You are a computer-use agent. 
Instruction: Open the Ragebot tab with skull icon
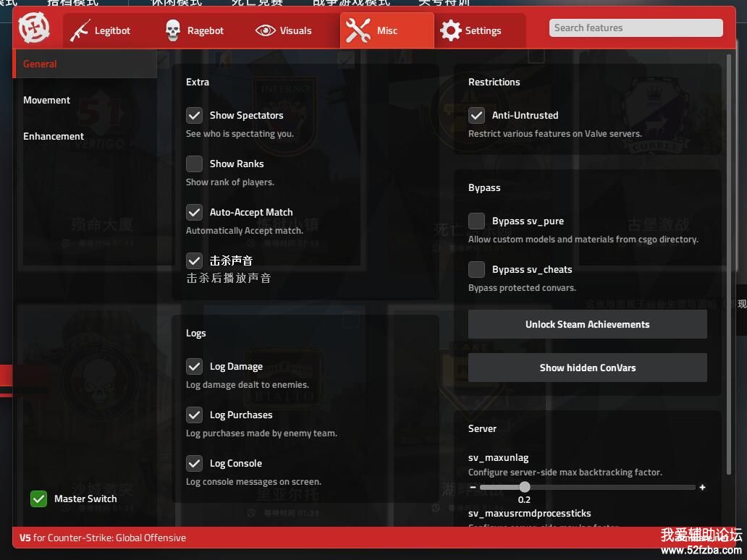[x=195, y=30]
